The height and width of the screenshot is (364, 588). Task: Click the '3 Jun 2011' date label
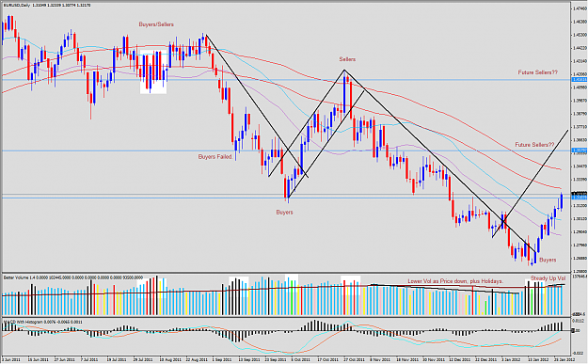[11, 360]
